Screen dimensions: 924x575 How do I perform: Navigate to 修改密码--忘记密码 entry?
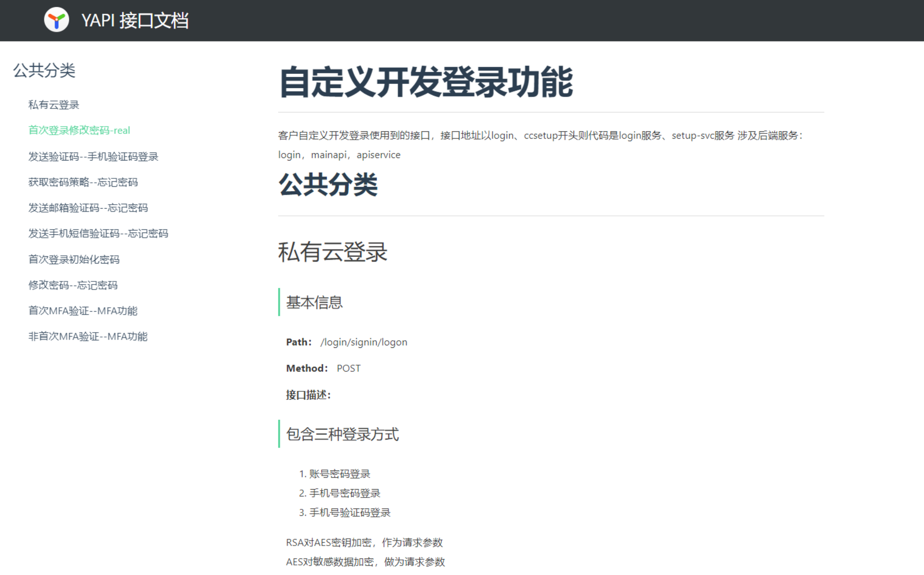73,285
